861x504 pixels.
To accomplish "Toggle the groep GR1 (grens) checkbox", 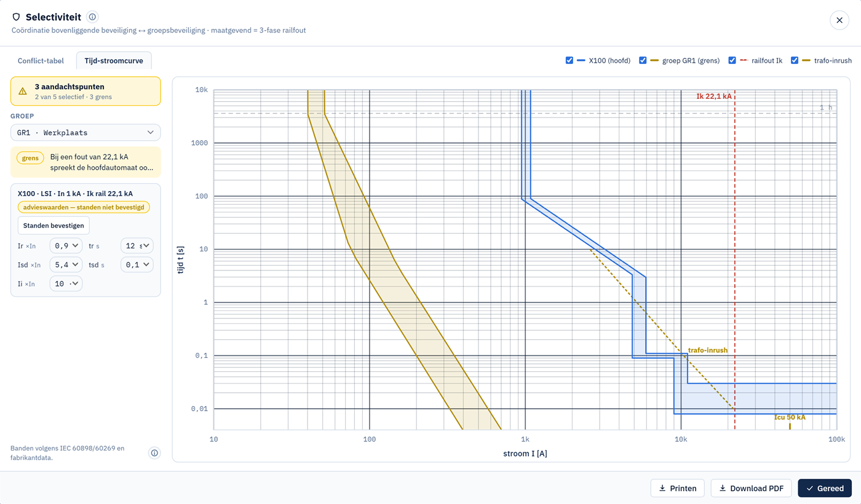I will 643,60.
